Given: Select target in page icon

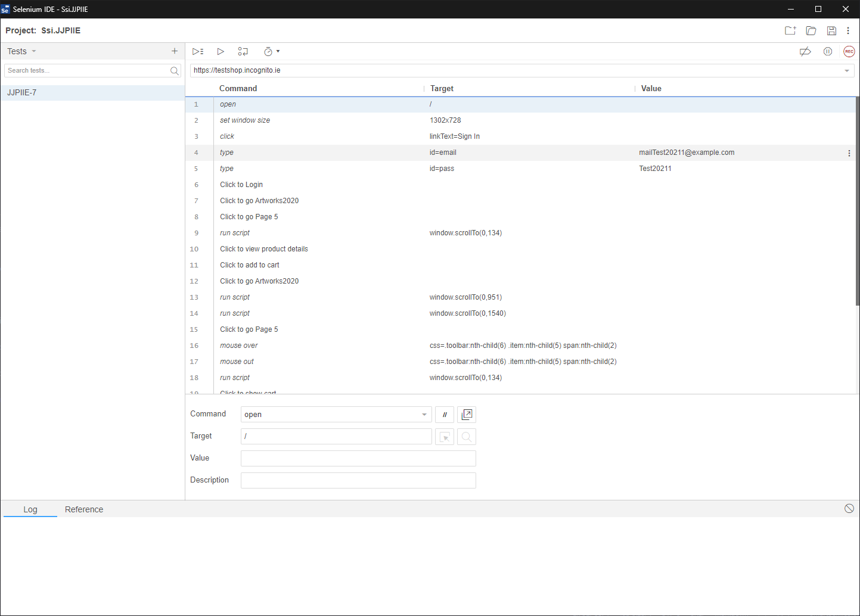Looking at the screenshot, I should (x=445, y=437).
